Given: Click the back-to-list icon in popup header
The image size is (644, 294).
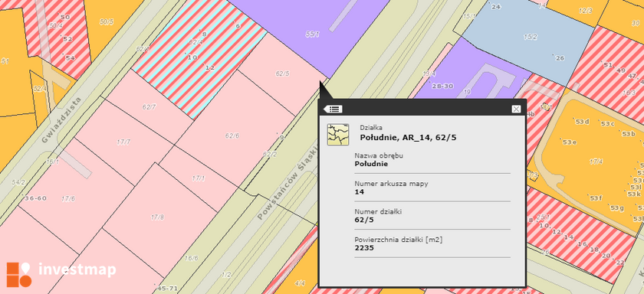Looking at the screenshot, I should click(x=333, y=109).
